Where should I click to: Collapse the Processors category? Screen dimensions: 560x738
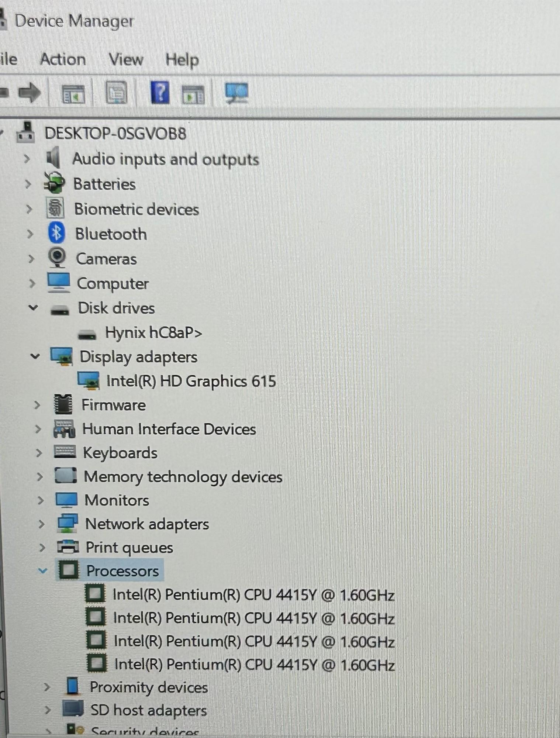coord(43,571)
